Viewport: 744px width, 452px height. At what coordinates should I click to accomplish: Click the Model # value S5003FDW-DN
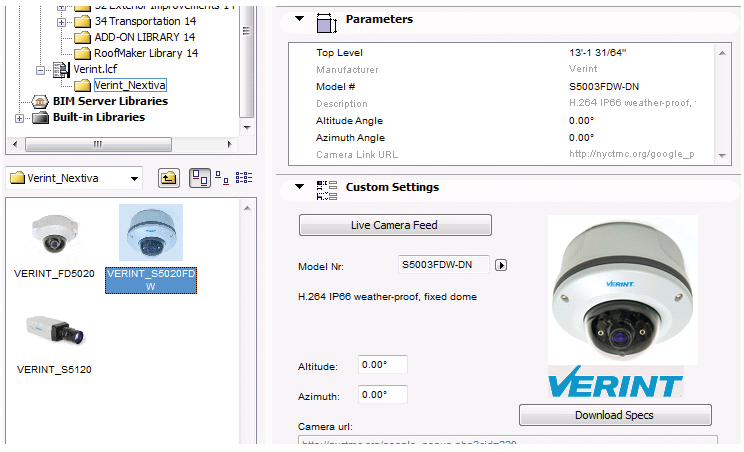[x=604, y=87]
